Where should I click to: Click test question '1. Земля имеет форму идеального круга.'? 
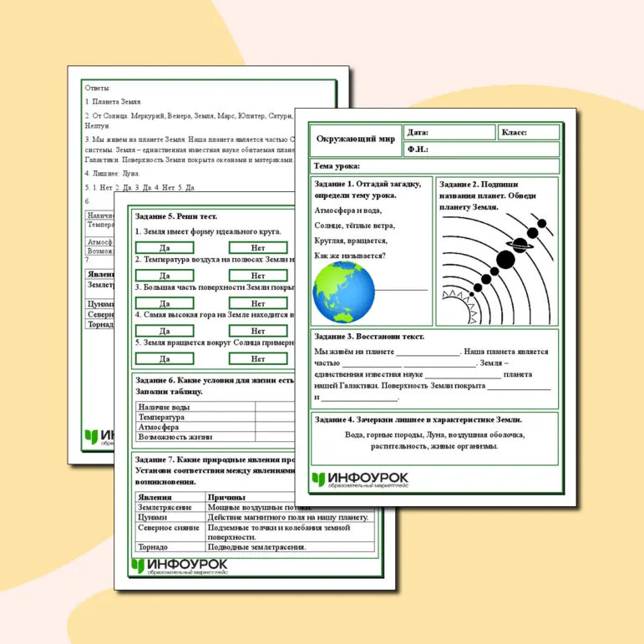pyautogui.click(x=208, y=231)
